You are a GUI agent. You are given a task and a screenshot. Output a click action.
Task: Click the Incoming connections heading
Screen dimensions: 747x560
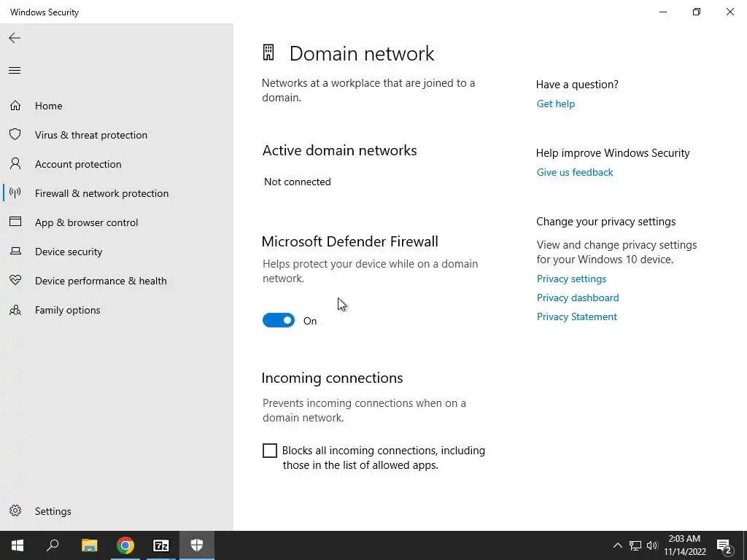coord(332,378)
